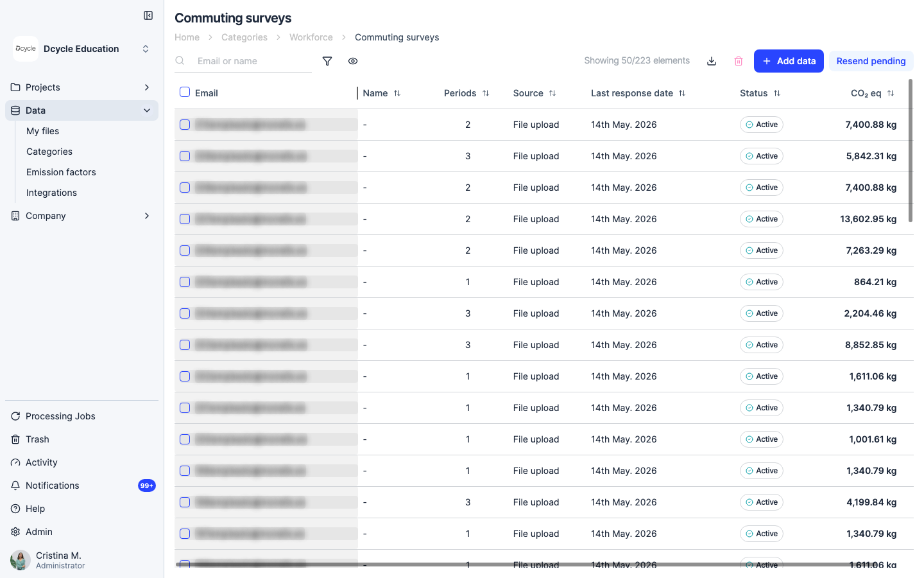924x578 pixels.
Task: Click the Trash bin sidebar icon
Action: coord(15,439)
